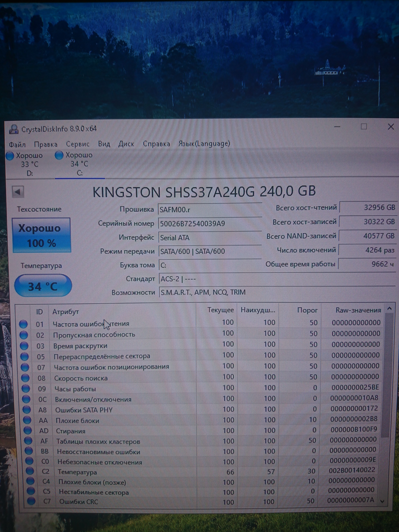Minimize the CrystalDiskInfo window
Screen dimensions: 399x532
(x=337, y=127)
